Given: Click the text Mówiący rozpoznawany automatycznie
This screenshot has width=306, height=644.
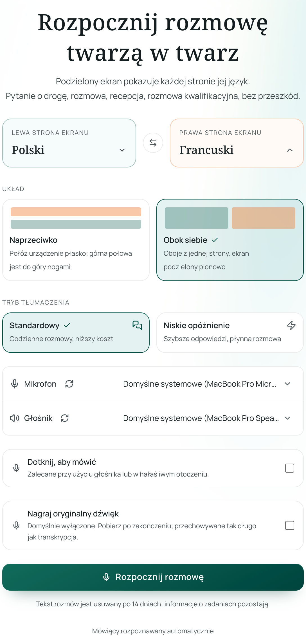Looking at the screenshot, I should coord(153,631).
